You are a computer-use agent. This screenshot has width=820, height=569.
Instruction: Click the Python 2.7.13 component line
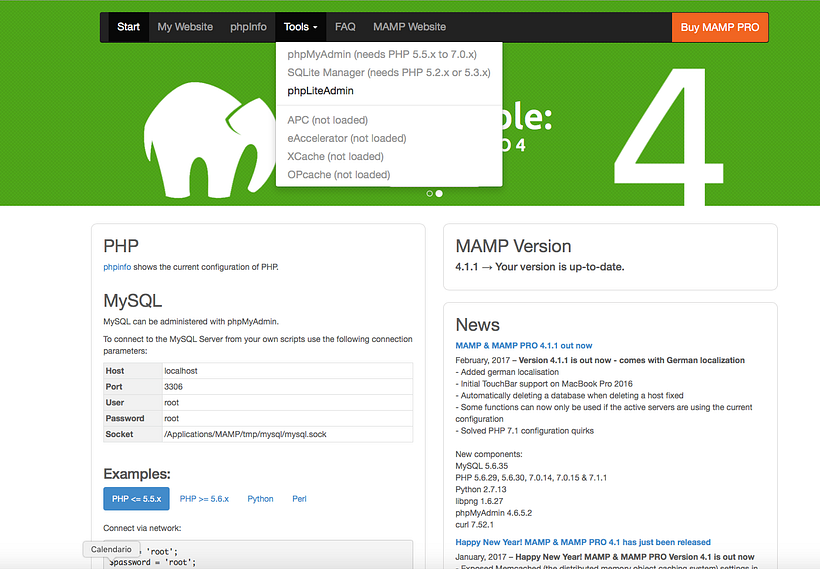click(x=481, y=490)
